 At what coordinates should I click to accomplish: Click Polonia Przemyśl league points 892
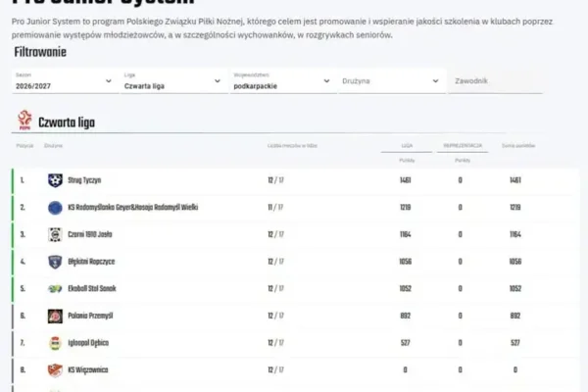pyautogui.click(x=406, y=316)
